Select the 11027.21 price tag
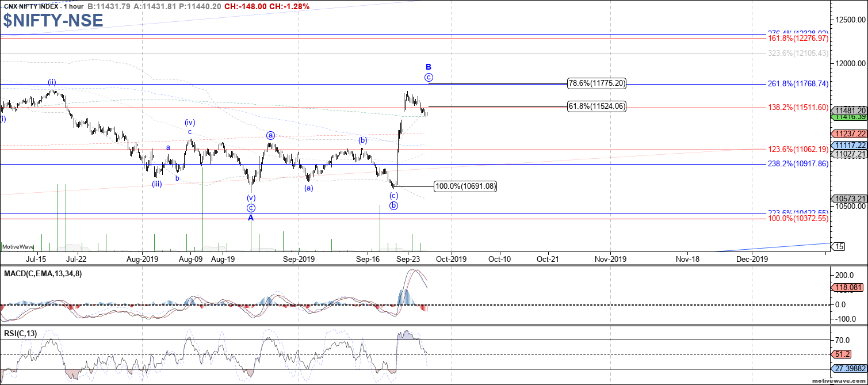 [850, 154]
